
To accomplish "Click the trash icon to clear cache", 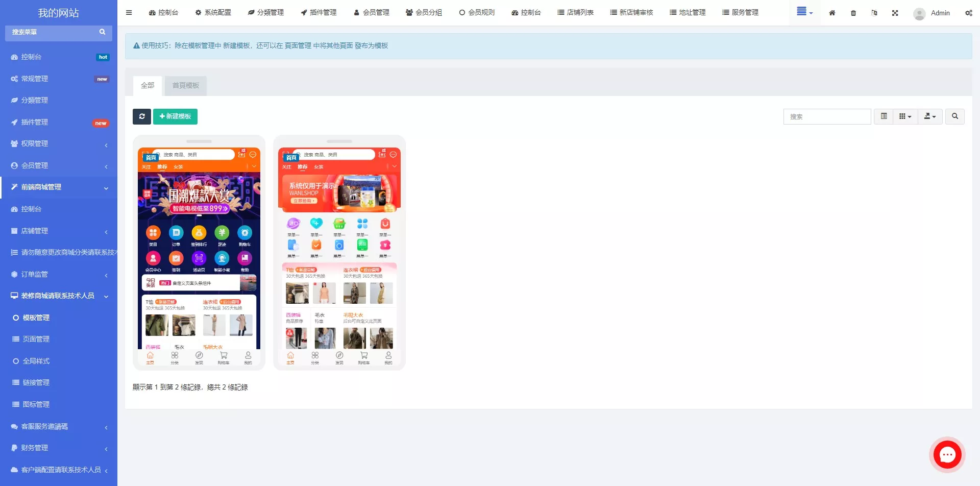I will pos(853,13).
